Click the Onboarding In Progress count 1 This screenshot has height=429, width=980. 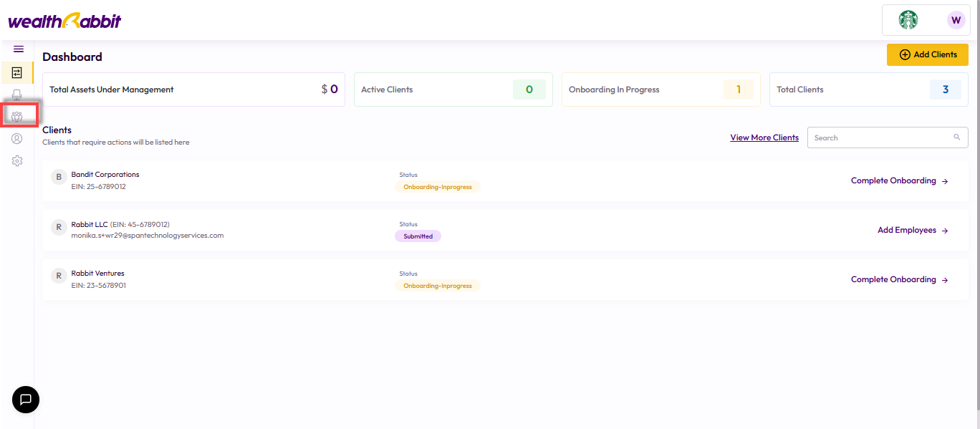tap(738, 90)
